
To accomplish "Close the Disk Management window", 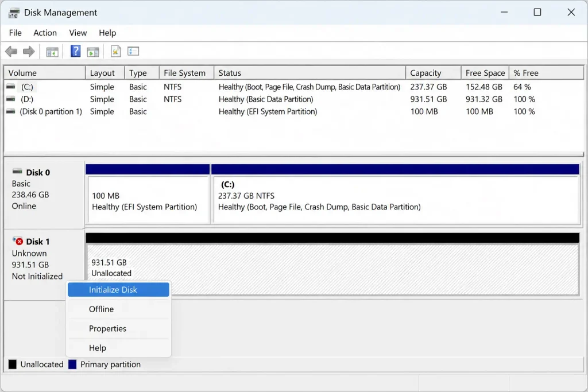I will (571, 13).
